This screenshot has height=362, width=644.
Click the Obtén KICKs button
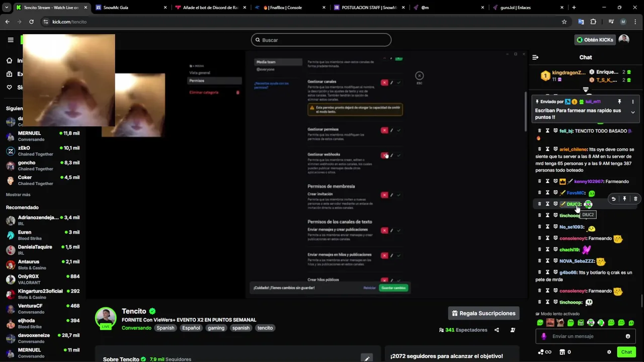(595, 40)
